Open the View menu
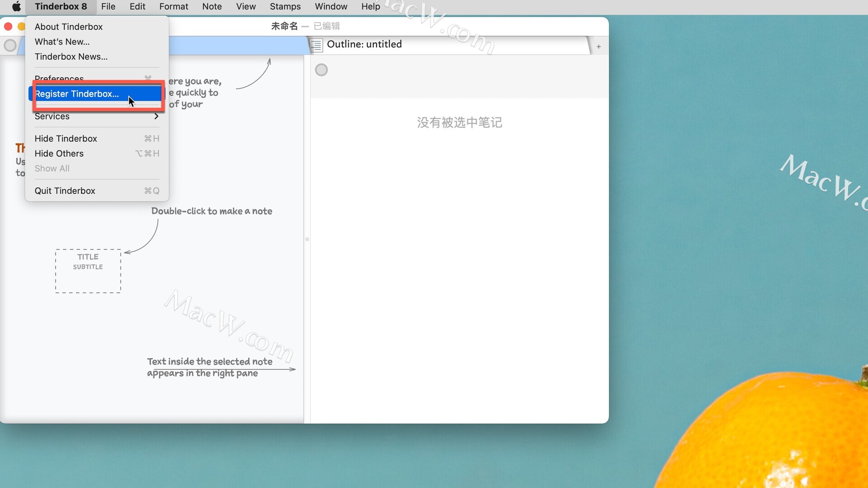The image size is (868, 488). pyautogui.click(x=246, y=6)
